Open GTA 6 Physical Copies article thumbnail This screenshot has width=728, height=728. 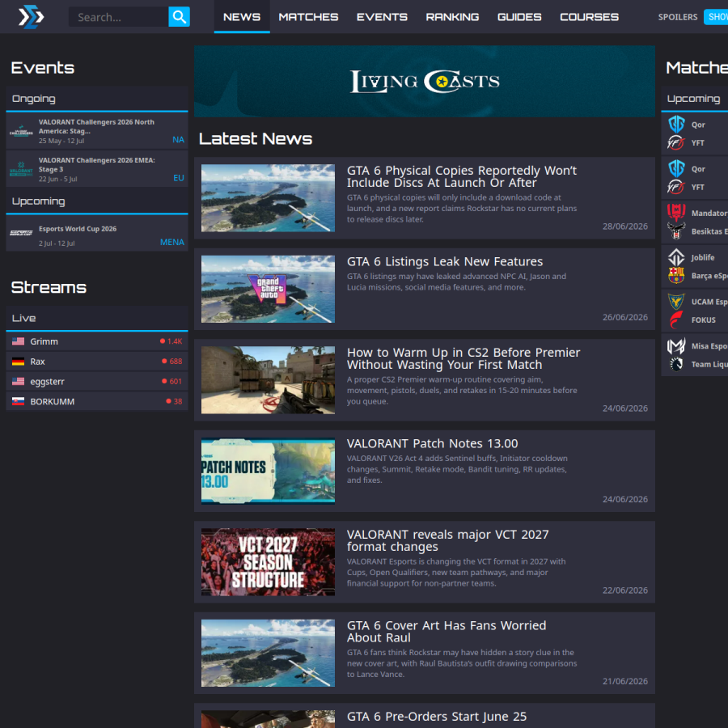pyautogui.click(x=268, y=198)
